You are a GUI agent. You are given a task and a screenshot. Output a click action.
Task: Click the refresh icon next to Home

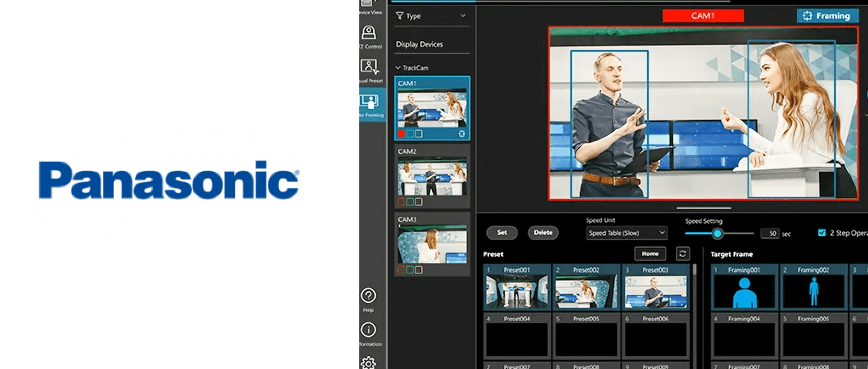(683, 254)
